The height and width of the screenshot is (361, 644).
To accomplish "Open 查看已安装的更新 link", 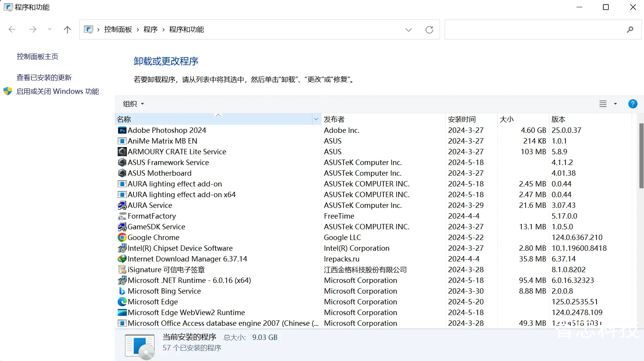I will (x=44, y=78).
